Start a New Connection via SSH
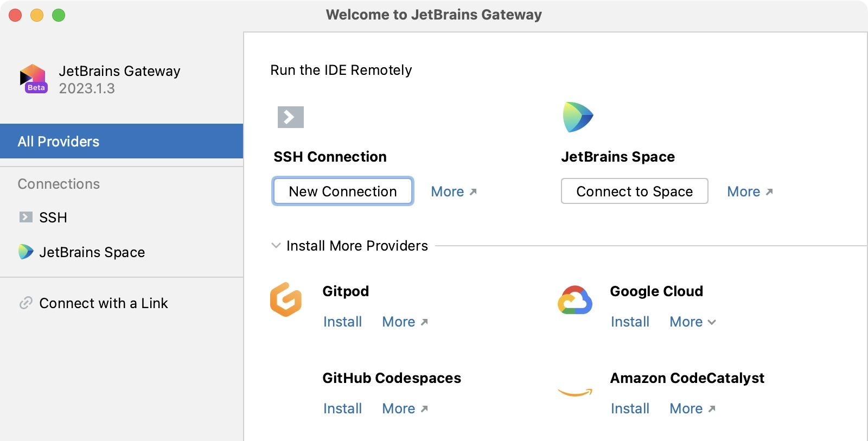 click(x=343, y=191)
